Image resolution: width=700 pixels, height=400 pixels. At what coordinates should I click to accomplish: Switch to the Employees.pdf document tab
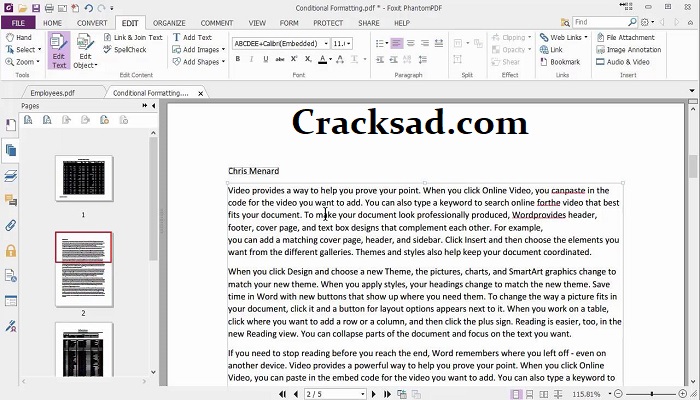tap(52, 93)
